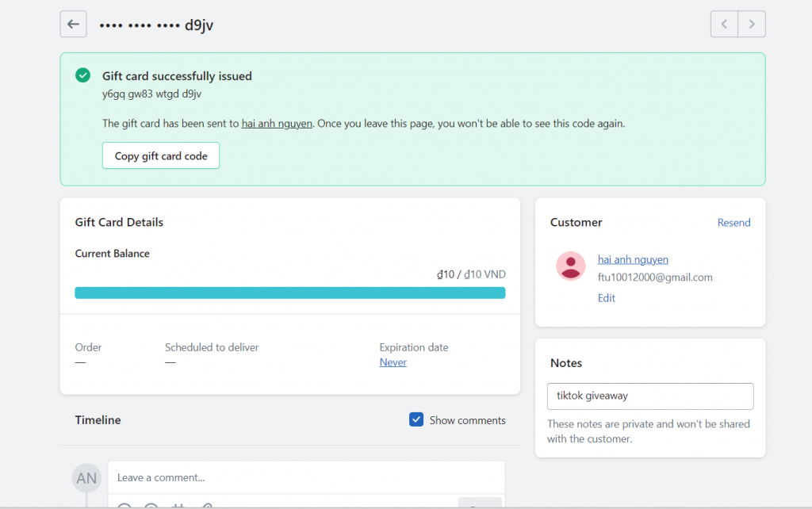Click the masked gift card title ending d9jv
812x509 pixels.
[x=156, y=25]
